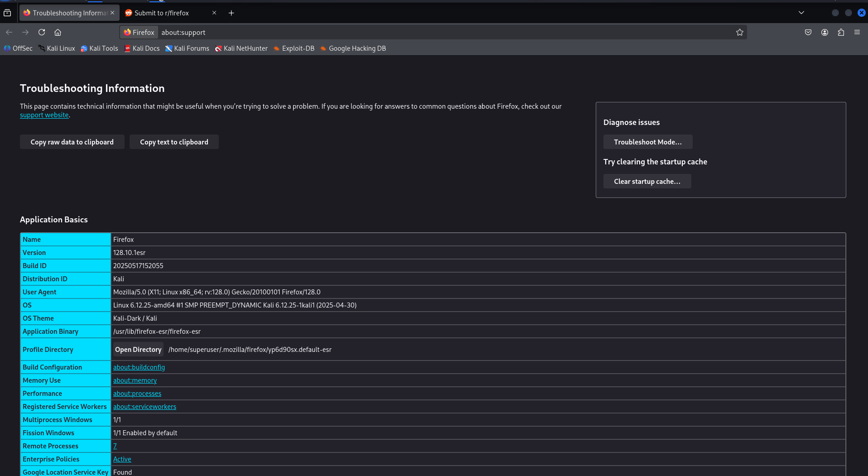
Task: Click Copy raw data to clipboard
Action: pyautogui.click(x=72, y=142)
